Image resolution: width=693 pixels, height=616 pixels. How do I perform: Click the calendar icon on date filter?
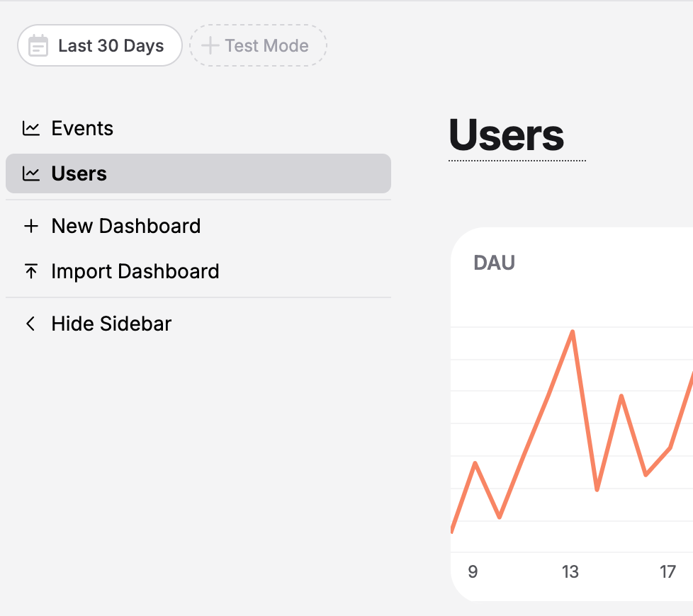click(x=39, y=45)
